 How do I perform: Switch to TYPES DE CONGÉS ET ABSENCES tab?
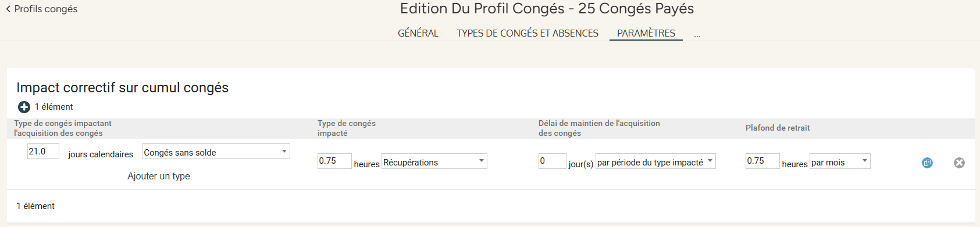[x=528, y=33]
